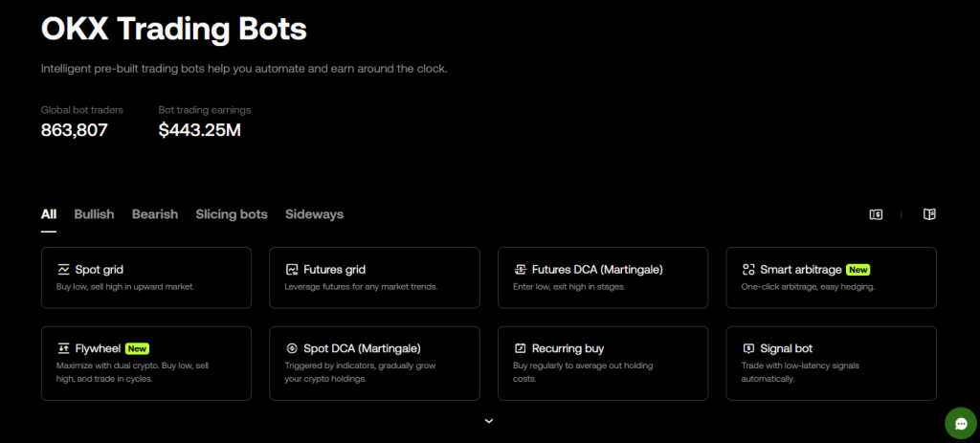Click the 'Bot trading earnings' label
980x443 pixels.
205,110
